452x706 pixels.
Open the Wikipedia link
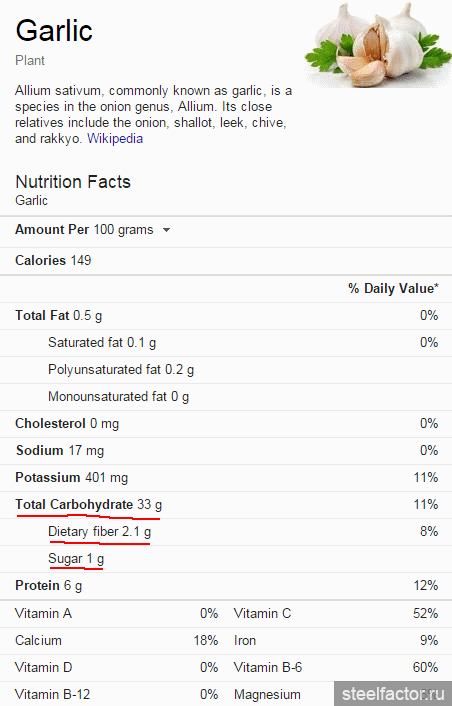[x=115, y=138]
